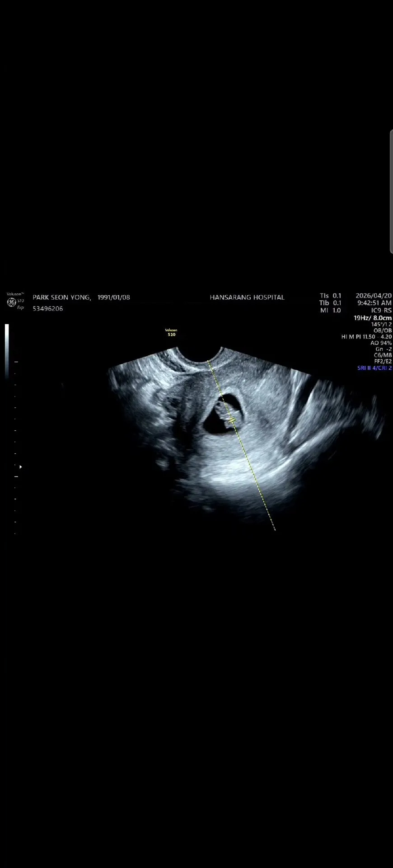Image resolution: width=393 pixels, height=868 pixels.
Task: Click the yellow Voluson S10 probe label
Action: click(171, 332)
